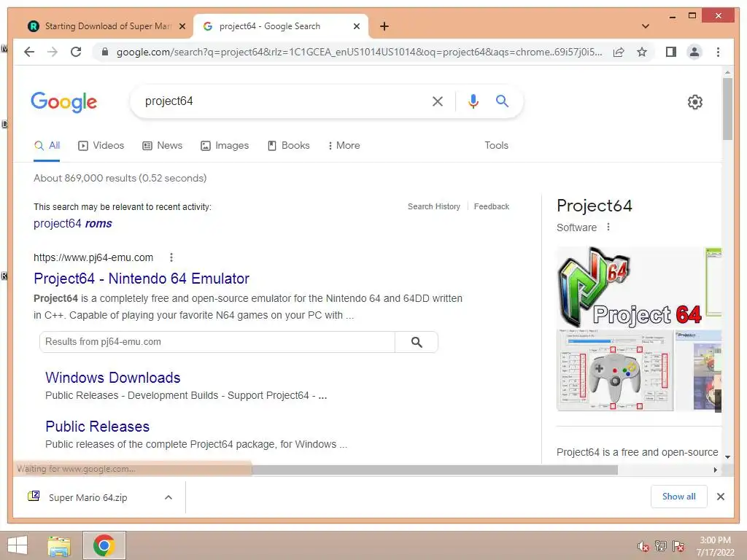The width and height of the screenshot is (747, 560).
Task: Open Google quick settings gear
Action: click(x=695, y=102)
